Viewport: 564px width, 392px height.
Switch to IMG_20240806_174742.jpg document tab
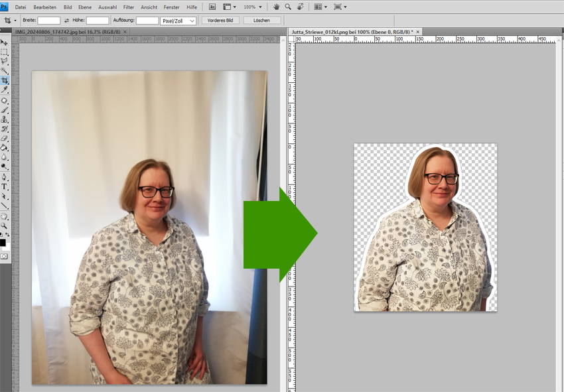[68, 32]
